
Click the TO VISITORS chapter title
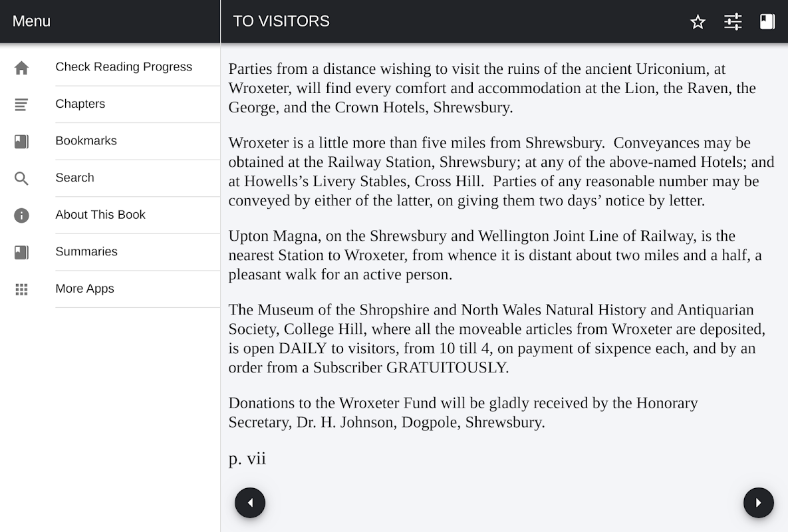coord(281,21)
